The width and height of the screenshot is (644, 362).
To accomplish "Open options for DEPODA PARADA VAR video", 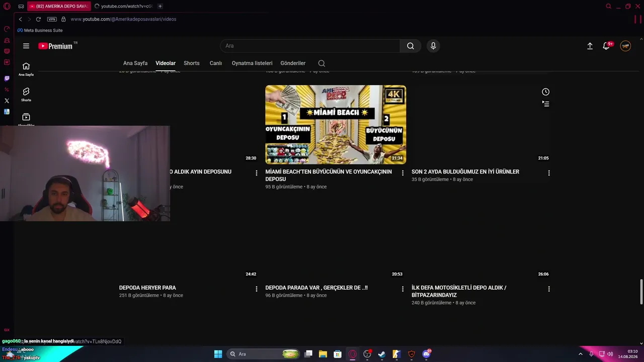I will click(403, 289).
